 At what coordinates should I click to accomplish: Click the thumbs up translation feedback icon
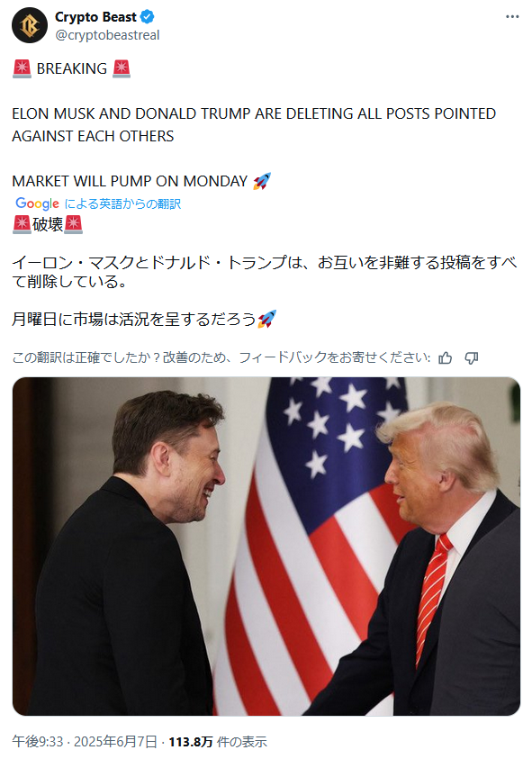click(x=445, y=357)
